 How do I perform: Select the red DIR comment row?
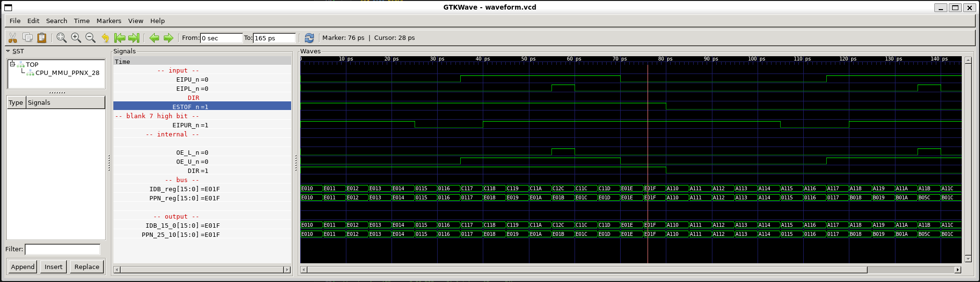(x=202, y=98)
